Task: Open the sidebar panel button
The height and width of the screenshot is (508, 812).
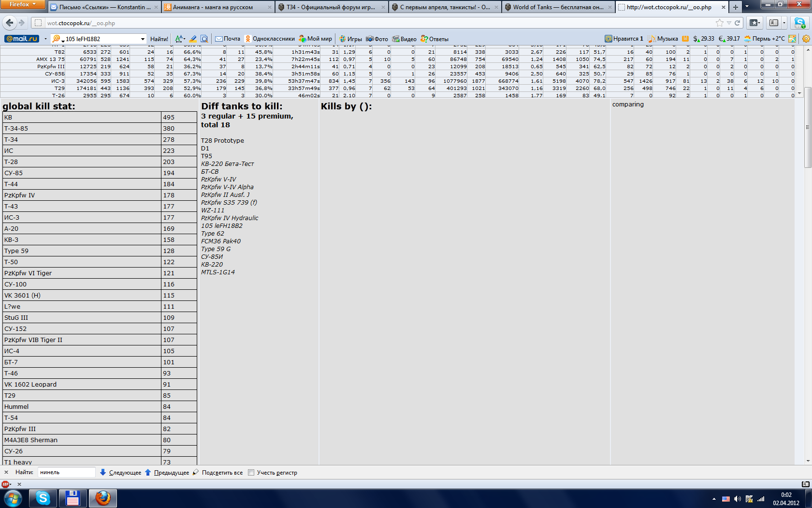Action: [774, 23]
